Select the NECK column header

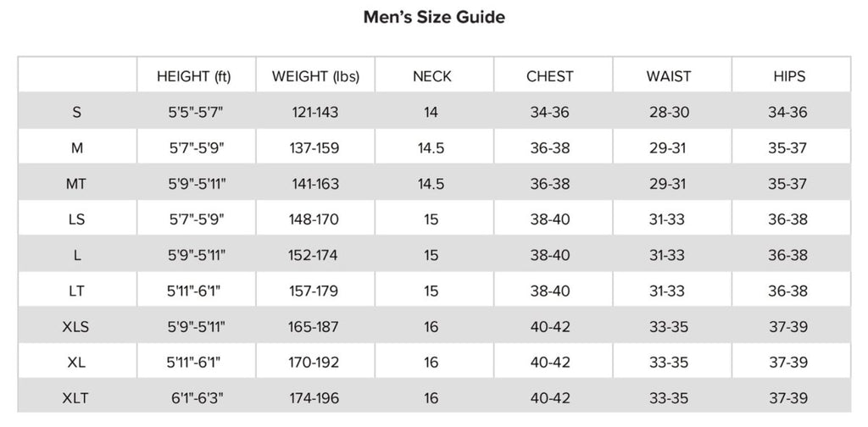(432, 76)
